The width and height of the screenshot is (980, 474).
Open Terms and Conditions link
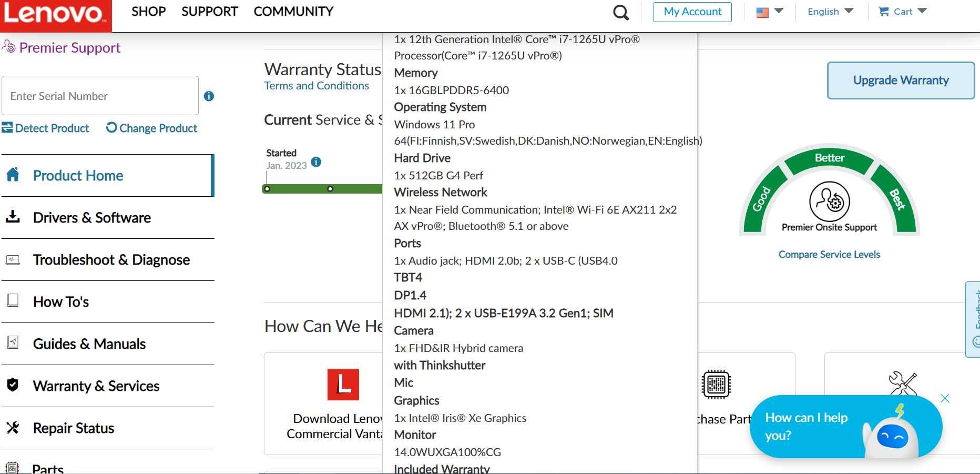[317, 86]
